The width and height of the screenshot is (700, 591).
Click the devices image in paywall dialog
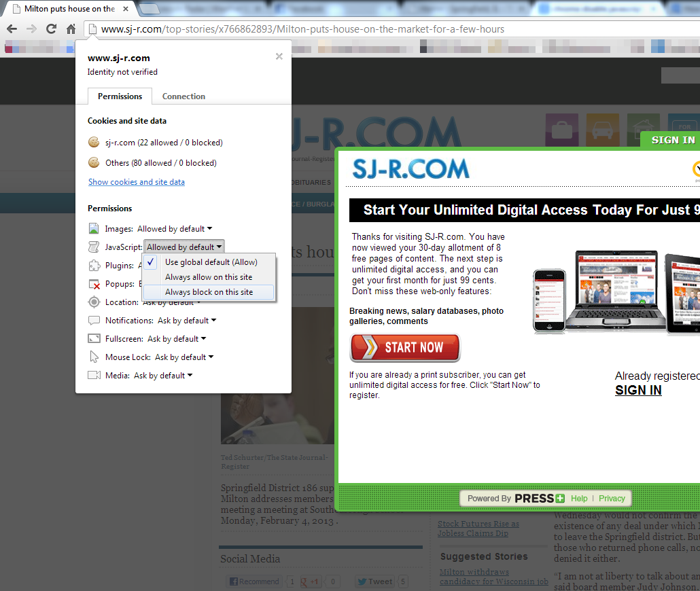pos(616,293)
